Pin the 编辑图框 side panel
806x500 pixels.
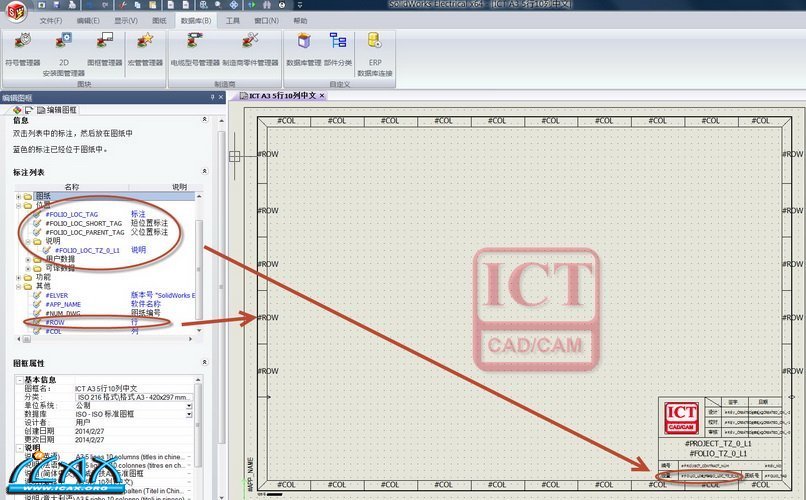(x=212, y=97)
